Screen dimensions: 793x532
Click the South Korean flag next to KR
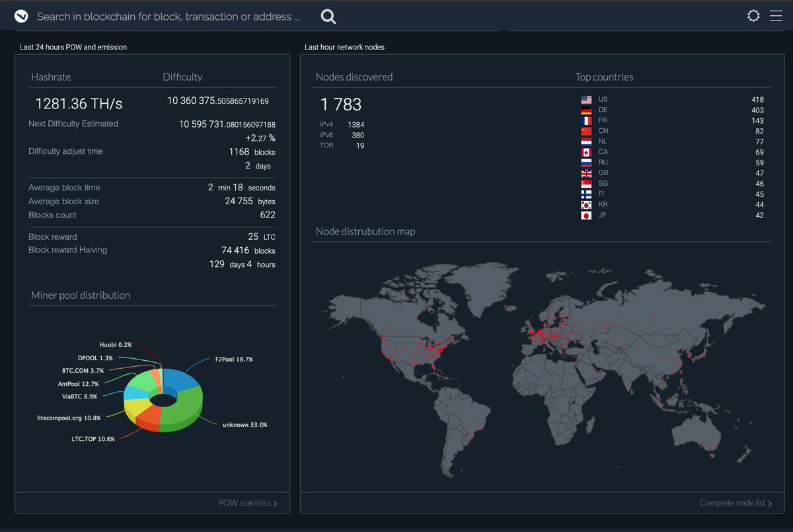(x=586, y=205)
